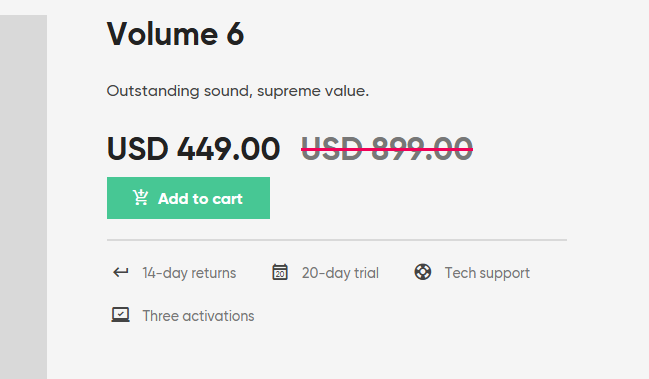649x379 pixels.
Task: Click the crossed-out 899.00 amount
Action: coord(422,149)
